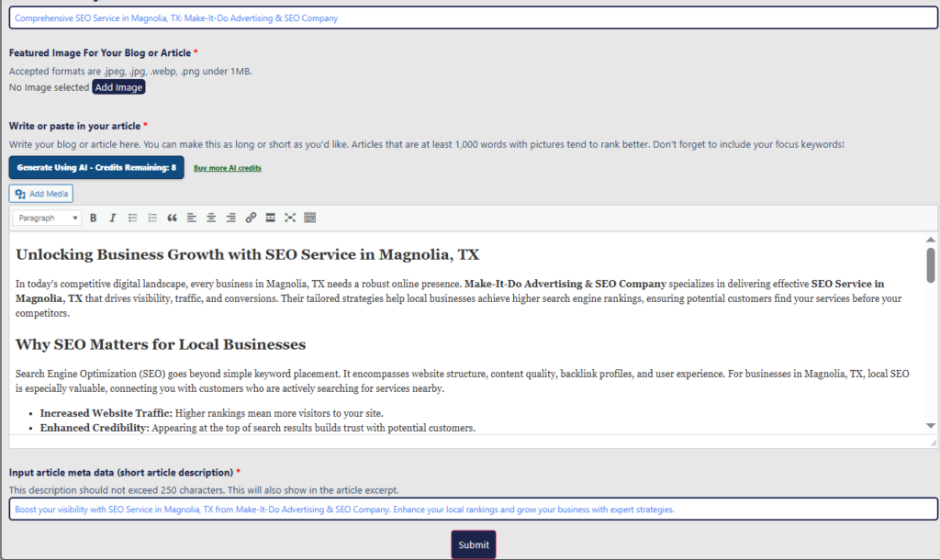The height and width of the screenshot is (560, 940).
Task: Toggle the extra toolbar row
Action: 309,218
